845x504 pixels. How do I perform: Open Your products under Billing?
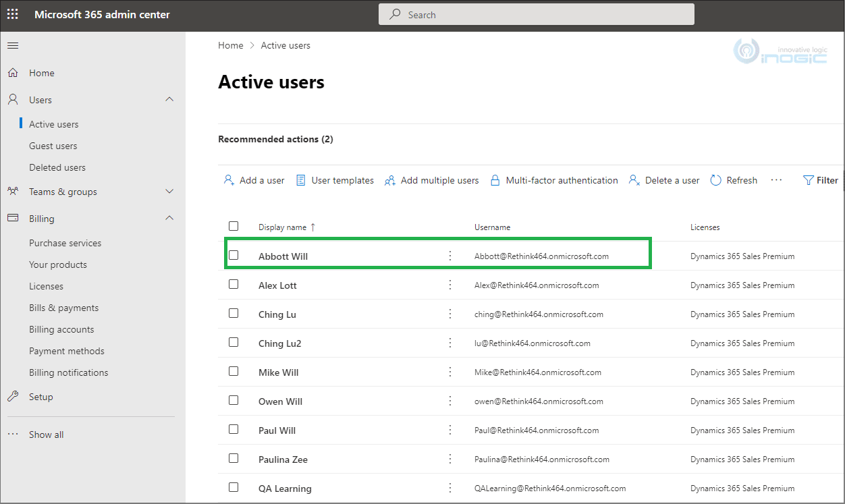click(x=58, y=264)
